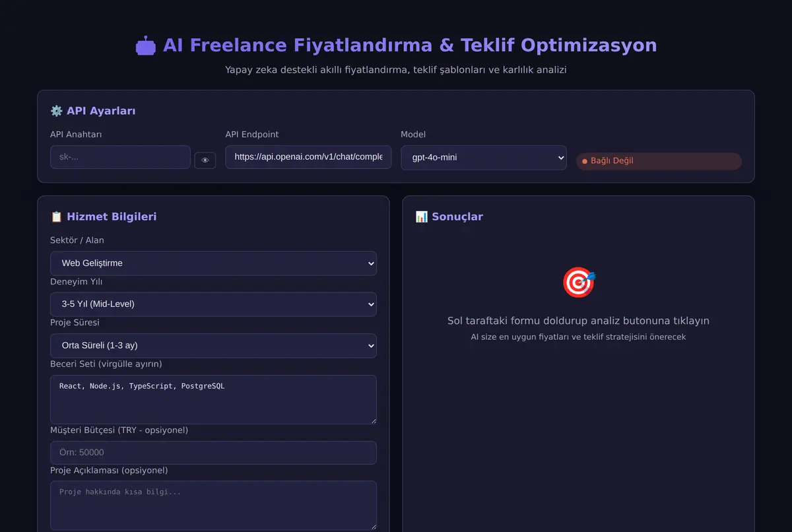Click the gear icon beside API Ayarları
The width and height of the screenshot is (792, 532).
(56, 111)
